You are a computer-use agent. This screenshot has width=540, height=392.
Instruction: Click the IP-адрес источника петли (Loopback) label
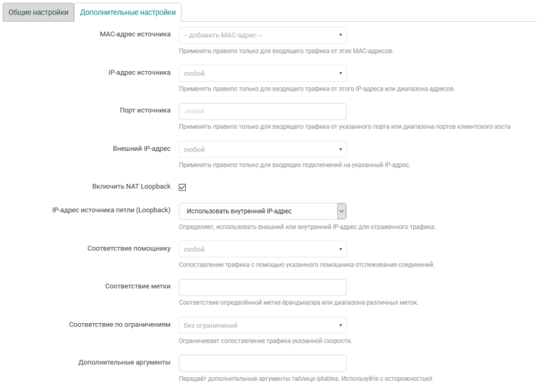pyautogui.click(x=111, y=210)
